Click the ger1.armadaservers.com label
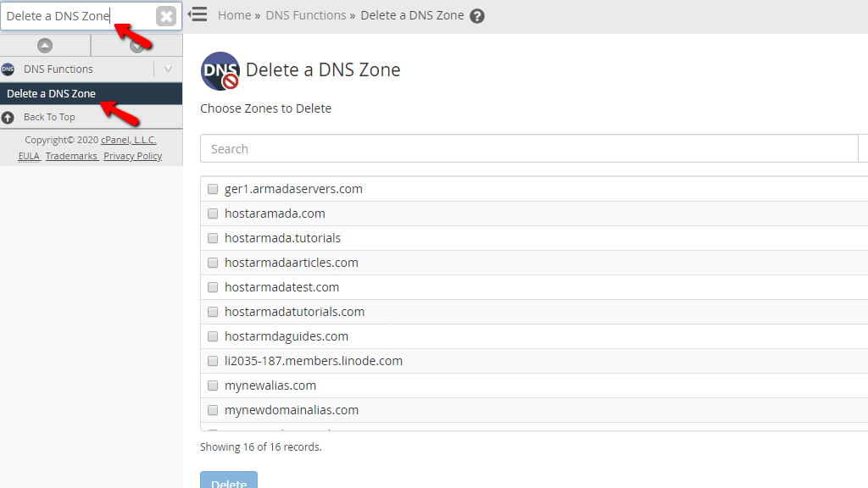This screenshot has height=488, width=868. (293, 189)
